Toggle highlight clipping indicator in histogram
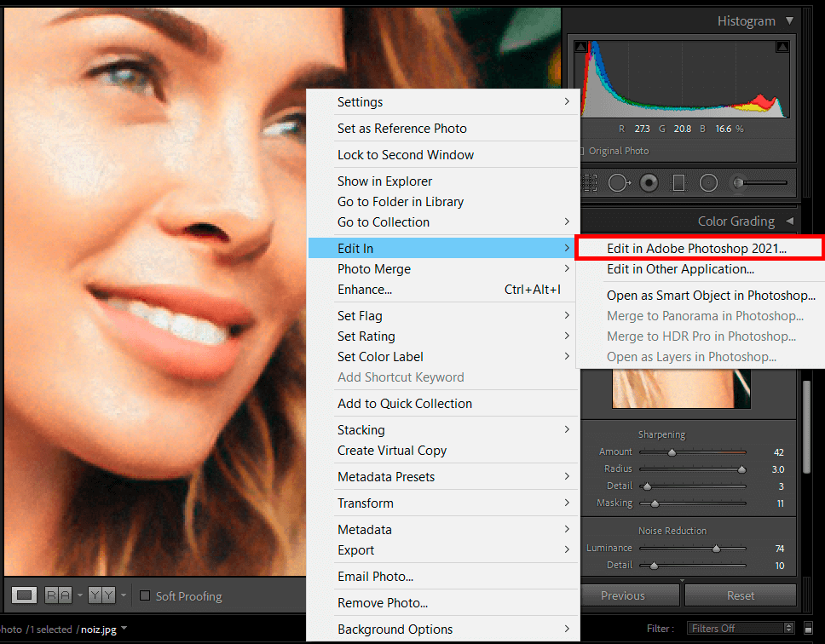This screenshot has width=825, height=644. pos(782,47)
